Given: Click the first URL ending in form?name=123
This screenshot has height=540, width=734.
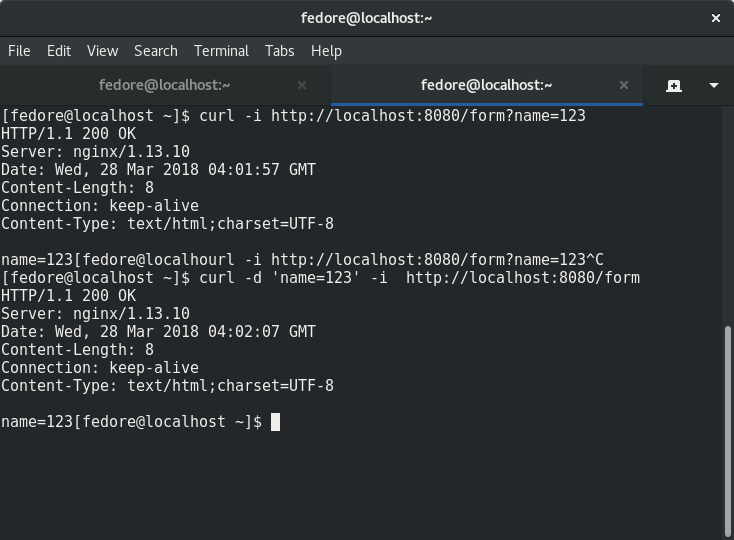Looking at the screenshot, I should (x=428, y=116).
